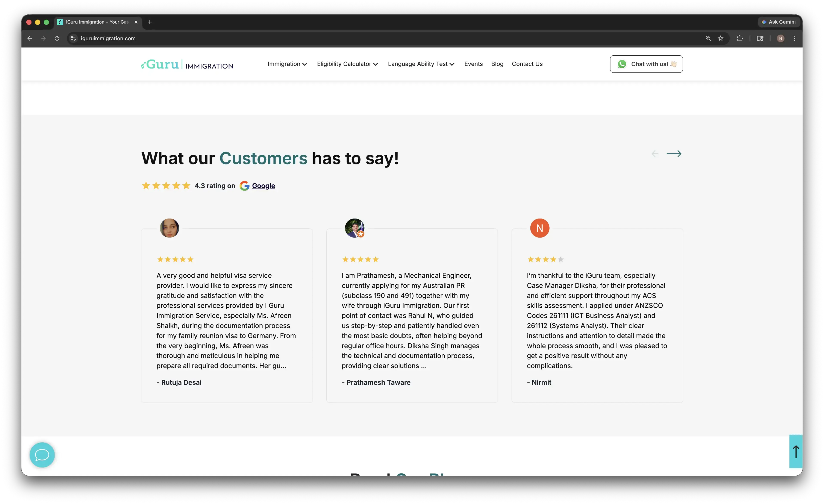Viewport: 824px width, 504px height.
Task: View site information icon beside URL
Action: pos(74,38)
